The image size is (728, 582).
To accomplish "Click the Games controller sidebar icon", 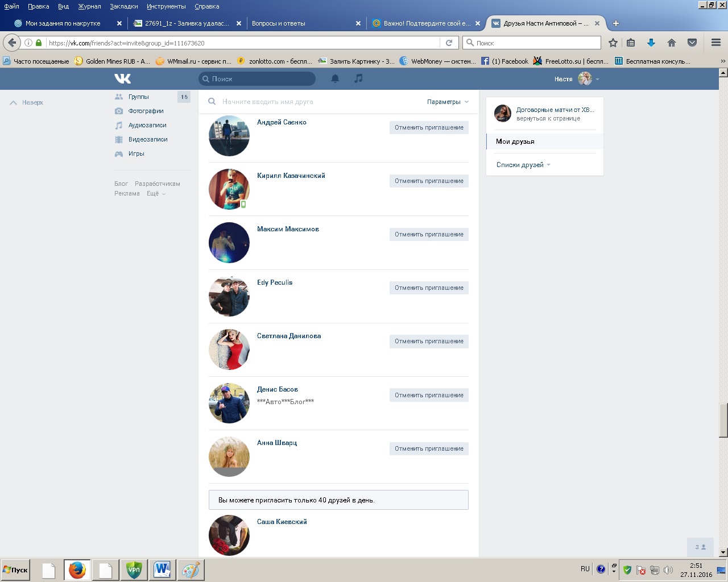I will click(x=119, y=153).
